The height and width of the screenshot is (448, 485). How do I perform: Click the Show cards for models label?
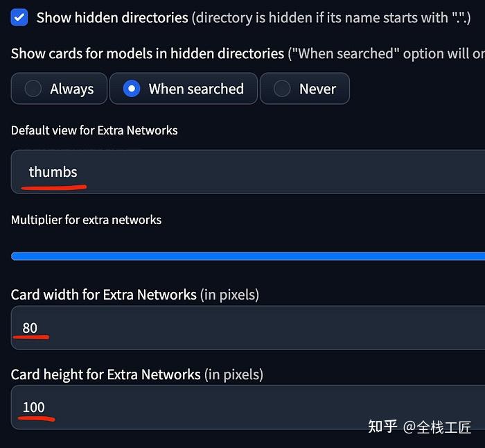[x=148, y=53]
